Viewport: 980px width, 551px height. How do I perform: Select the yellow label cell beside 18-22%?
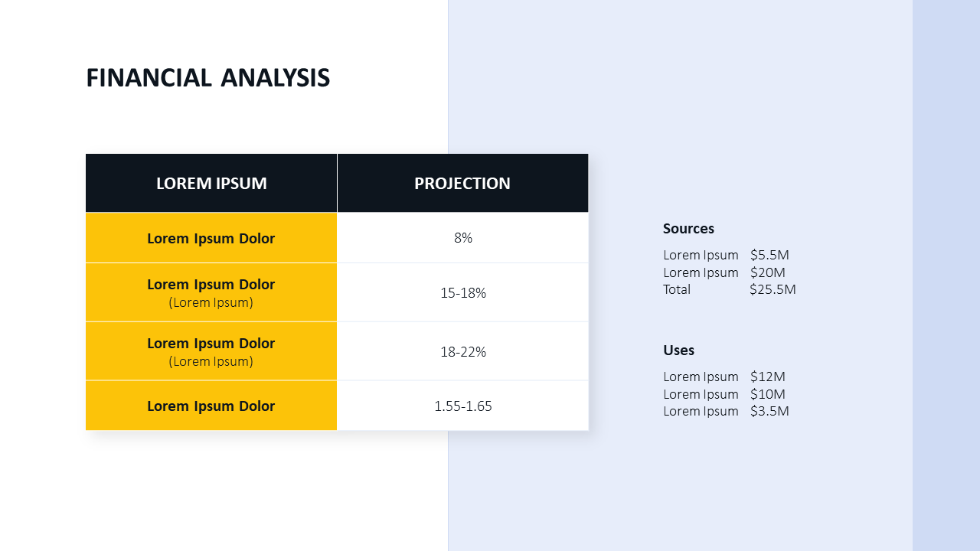211,351
